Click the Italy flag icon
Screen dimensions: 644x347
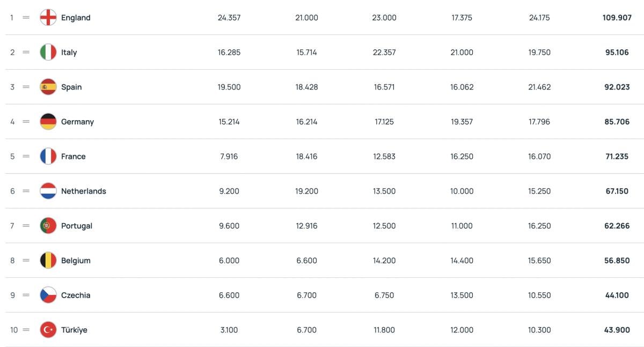point(48,53)
